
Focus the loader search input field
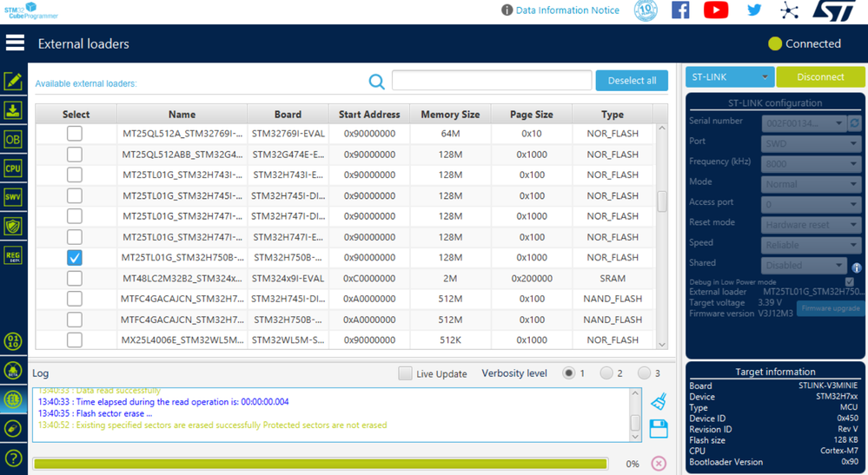492,80
